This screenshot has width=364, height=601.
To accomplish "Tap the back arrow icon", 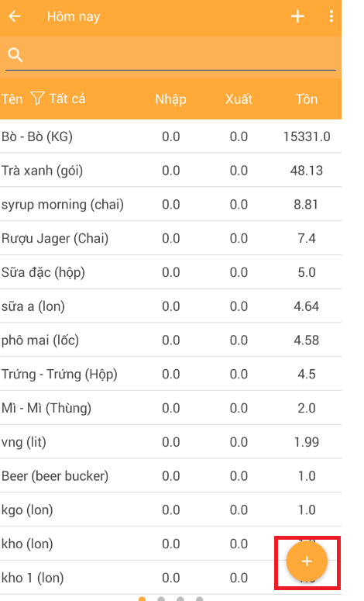I will (x=15, y=16).
